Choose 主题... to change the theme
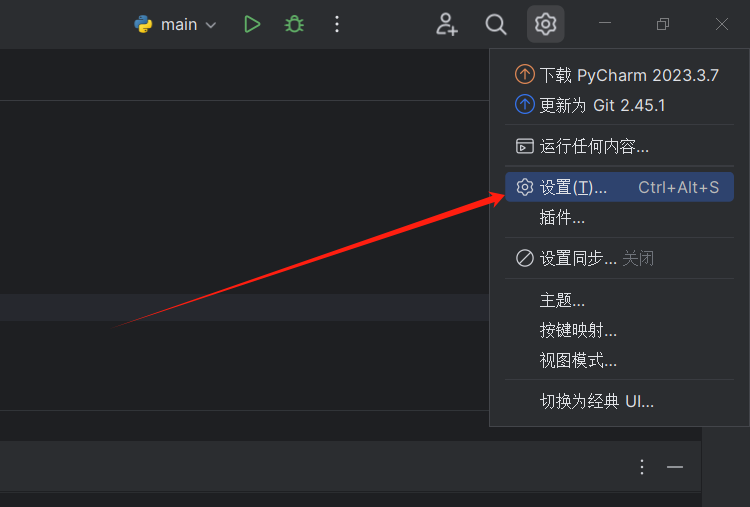750x507 pixels. [x=619, y=300]
